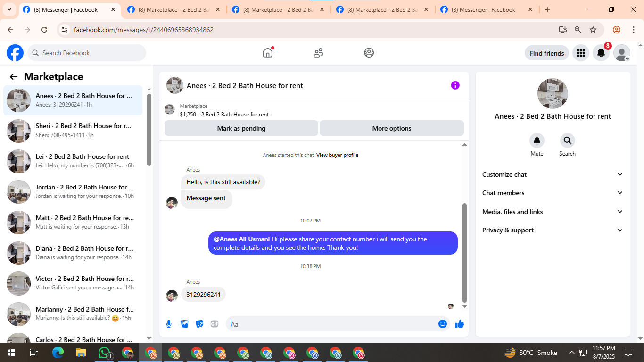Open Victor conversation in list
644x362 pixels.
[73, 283]
